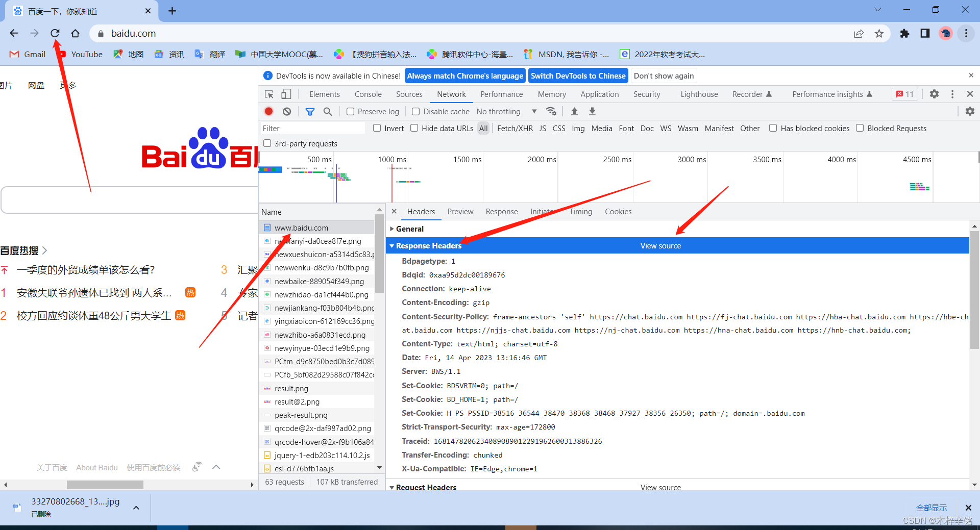Select the Preview tab of the request
The image size is (980, 530).
(460, 211)
